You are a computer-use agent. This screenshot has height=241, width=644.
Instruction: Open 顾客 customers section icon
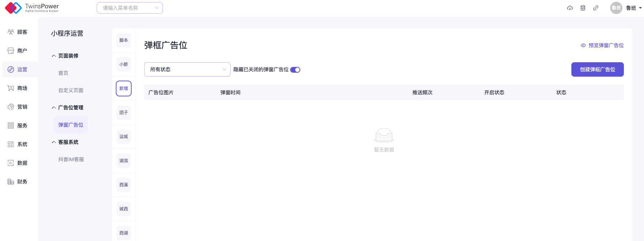pos(11,32)
